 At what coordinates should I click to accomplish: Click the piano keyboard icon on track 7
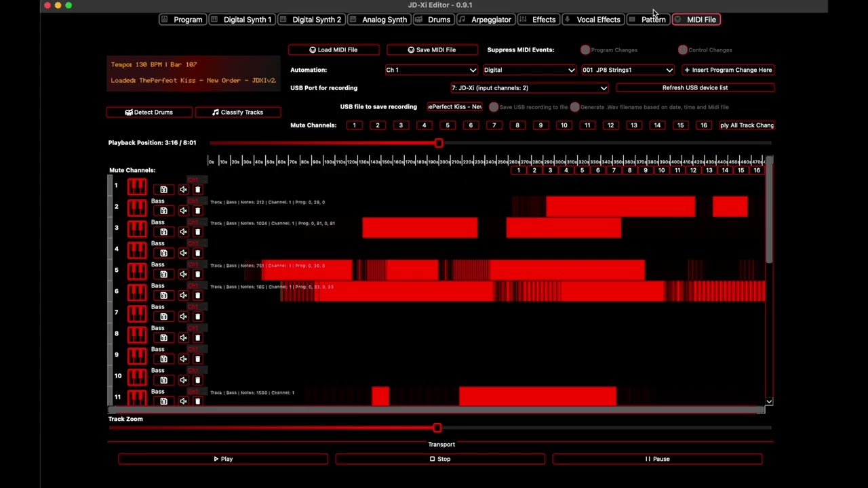pos(137,312)
